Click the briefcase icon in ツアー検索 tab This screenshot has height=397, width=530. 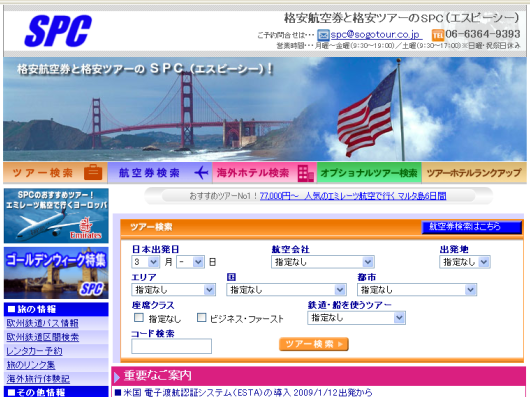(93, 173)
